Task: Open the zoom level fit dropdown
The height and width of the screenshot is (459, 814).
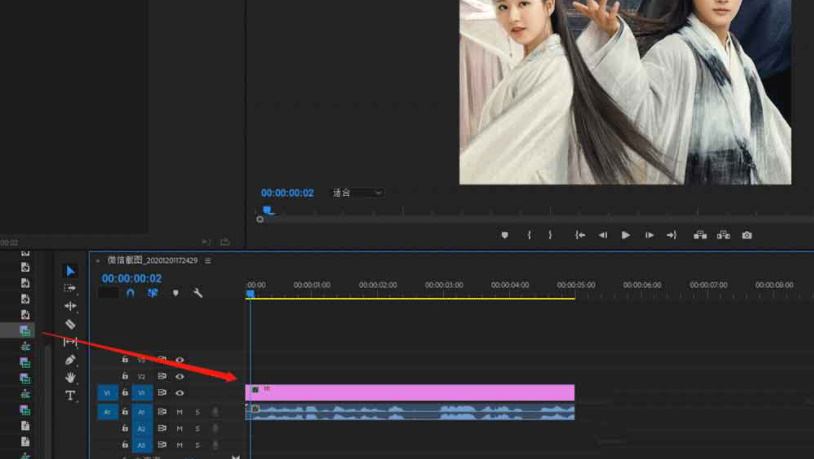Action: [x=358, y=193]
